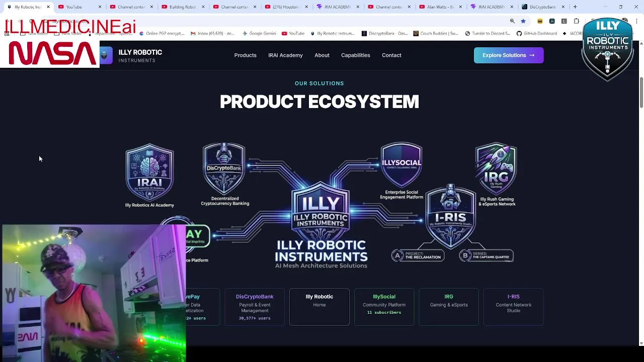The image size is (644, 362).
Task: Click the page vertical scrollbar thumb
Action: tap(641, 93)
